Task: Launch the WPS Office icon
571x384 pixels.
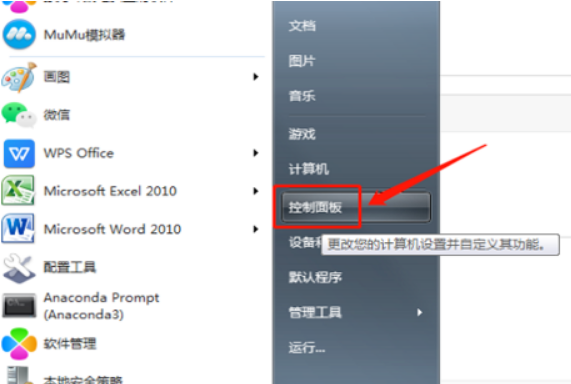Action: pos(19,153)
